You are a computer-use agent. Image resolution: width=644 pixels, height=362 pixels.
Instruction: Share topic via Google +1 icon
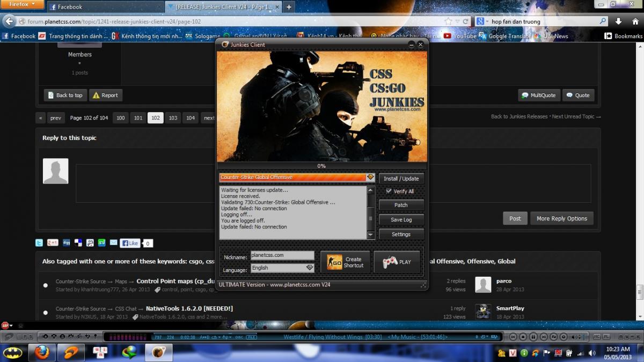(53, 243)
